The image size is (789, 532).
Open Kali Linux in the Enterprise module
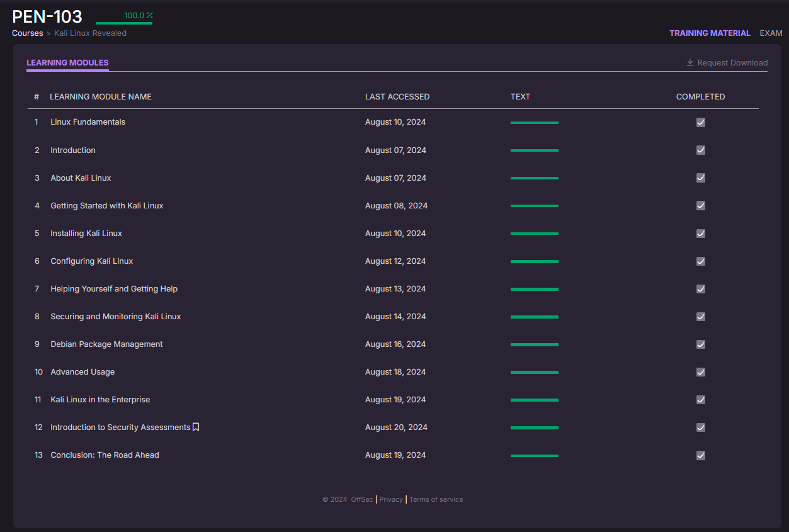[x=100, y=400]
